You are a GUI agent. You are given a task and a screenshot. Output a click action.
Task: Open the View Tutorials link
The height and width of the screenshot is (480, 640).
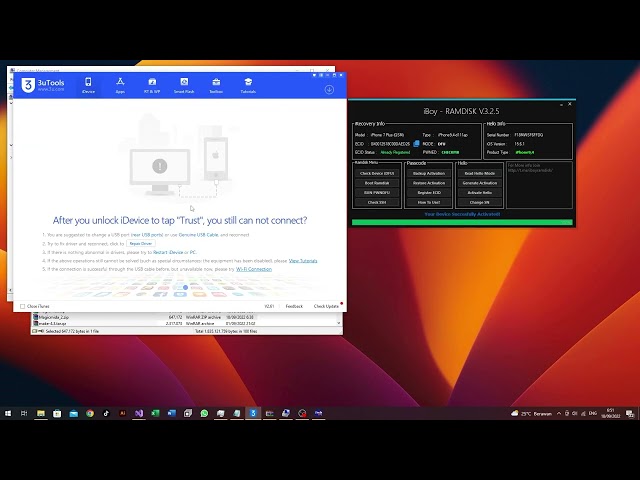tap(303, 260)
